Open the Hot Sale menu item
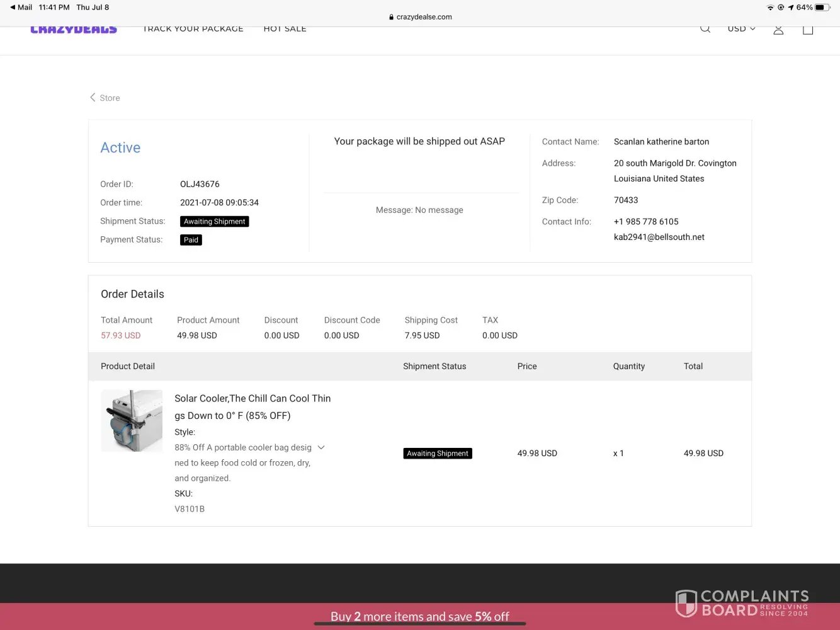Screen dimensions: 840x630 [x=285, y=29]
